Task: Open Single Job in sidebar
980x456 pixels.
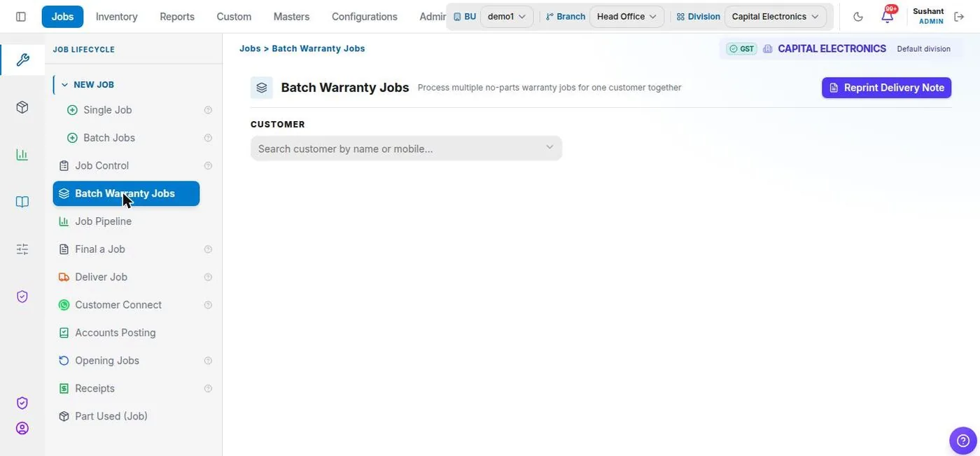Action: (x=108, y=110)
